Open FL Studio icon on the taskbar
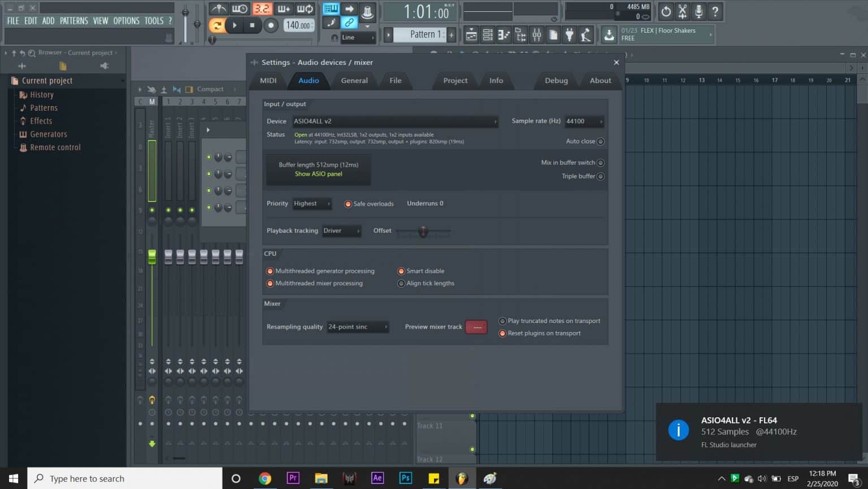Screen dimensions: 868x489 coord(462,478)
